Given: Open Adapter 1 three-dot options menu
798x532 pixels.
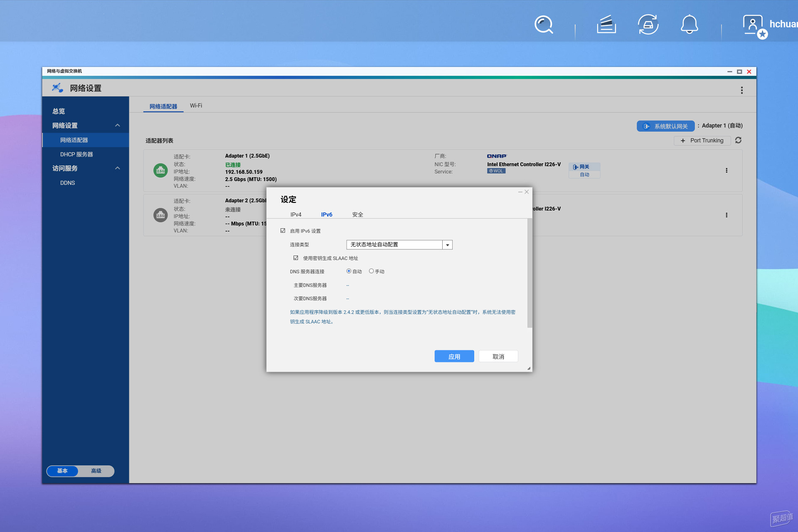Looking at the screenshot, I should pos(727,170).
